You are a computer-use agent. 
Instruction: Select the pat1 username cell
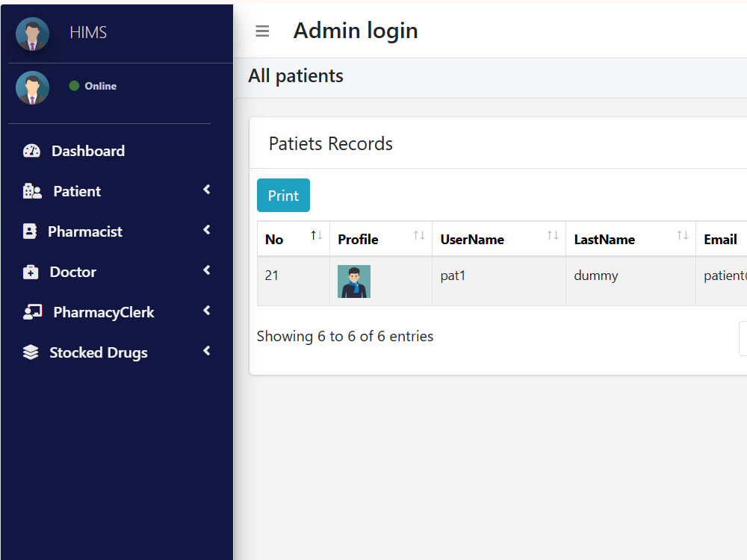point(499,281)
